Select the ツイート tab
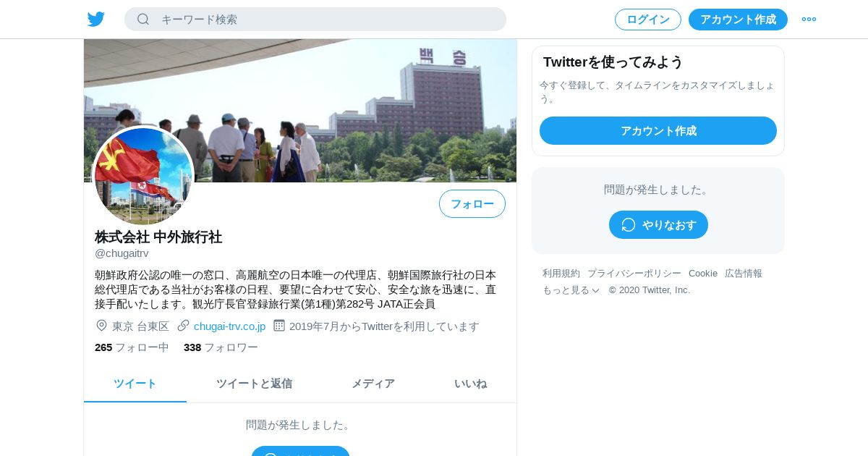 [135, 384]
